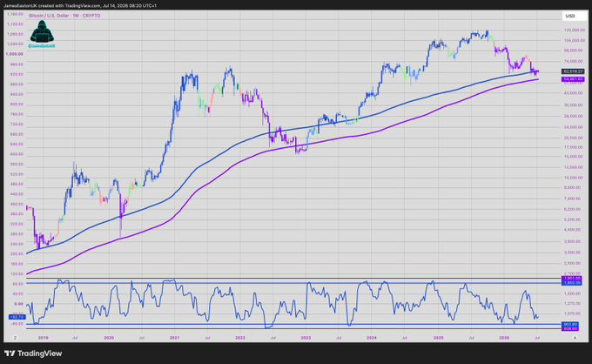Click the 2026 label on the time axis
Viewport: 592px width, 364px height.
point(504,338)
